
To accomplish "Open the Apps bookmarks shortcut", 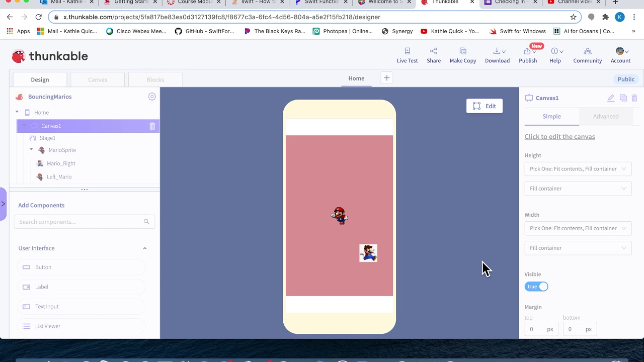I will pos(18,31).
